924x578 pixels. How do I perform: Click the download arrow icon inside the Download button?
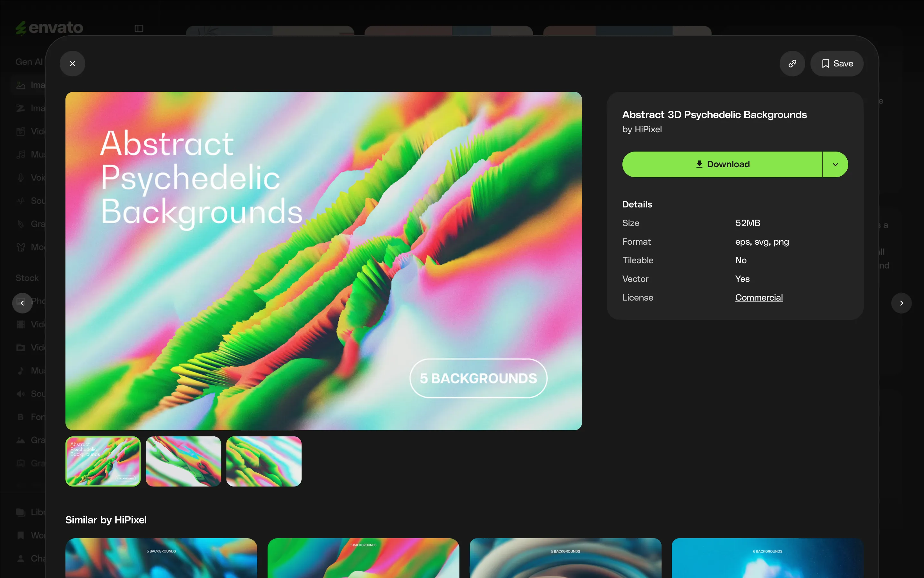699,164
